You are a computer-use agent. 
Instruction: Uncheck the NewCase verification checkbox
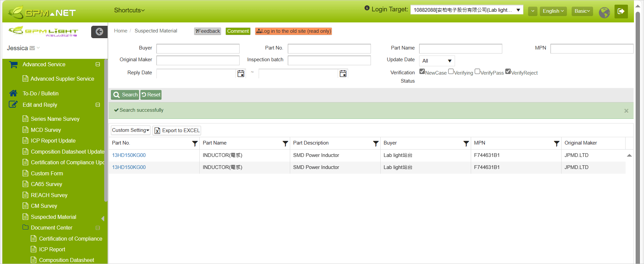point(422,71)
